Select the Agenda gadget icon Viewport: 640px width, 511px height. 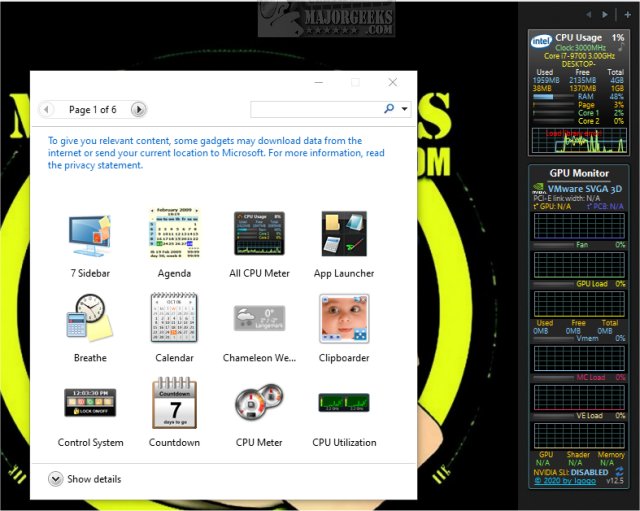(x=174, y=235)
